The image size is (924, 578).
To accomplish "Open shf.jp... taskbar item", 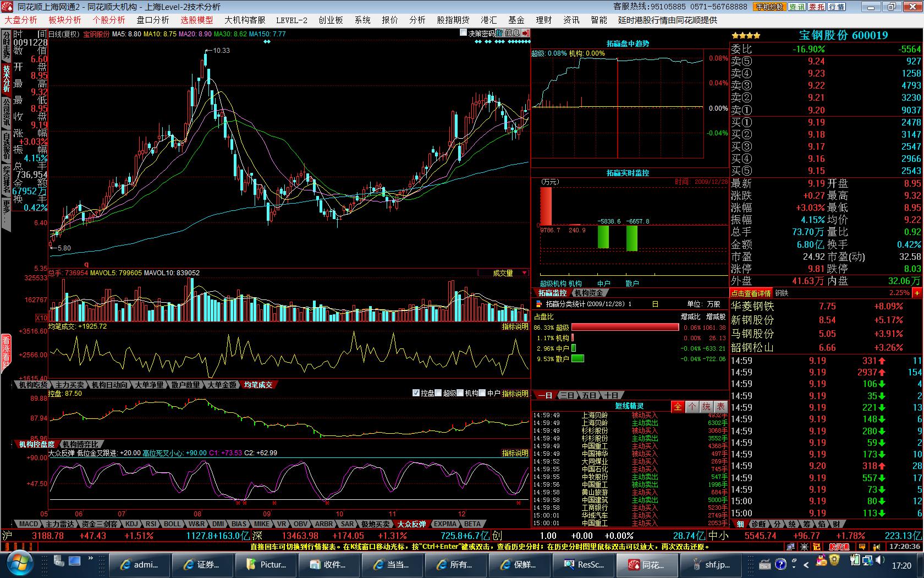I will click(711, 565).
